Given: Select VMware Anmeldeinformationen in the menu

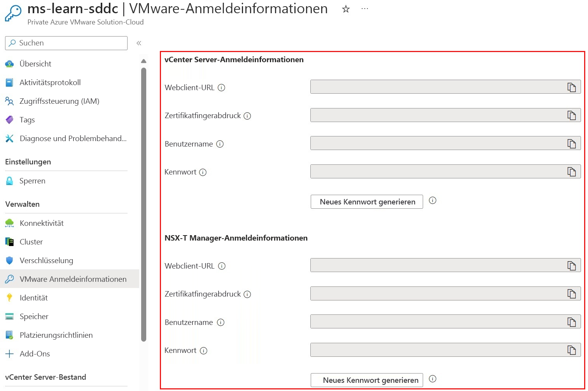Looking at the screenshot, I should (73, 279).
